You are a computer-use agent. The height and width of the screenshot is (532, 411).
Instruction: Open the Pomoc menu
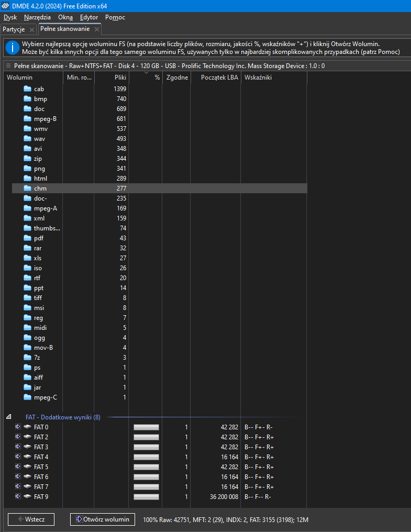pyautogui.click(x=115, y=17)
